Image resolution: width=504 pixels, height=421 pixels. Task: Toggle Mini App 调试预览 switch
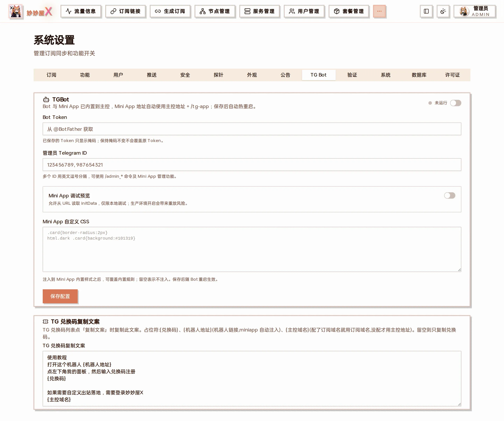click(450, 195)
